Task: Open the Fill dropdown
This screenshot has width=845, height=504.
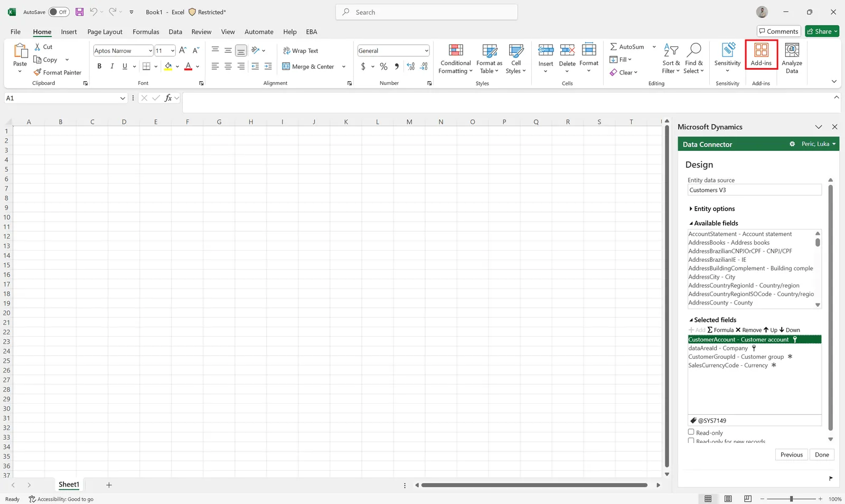Action: 630,60
